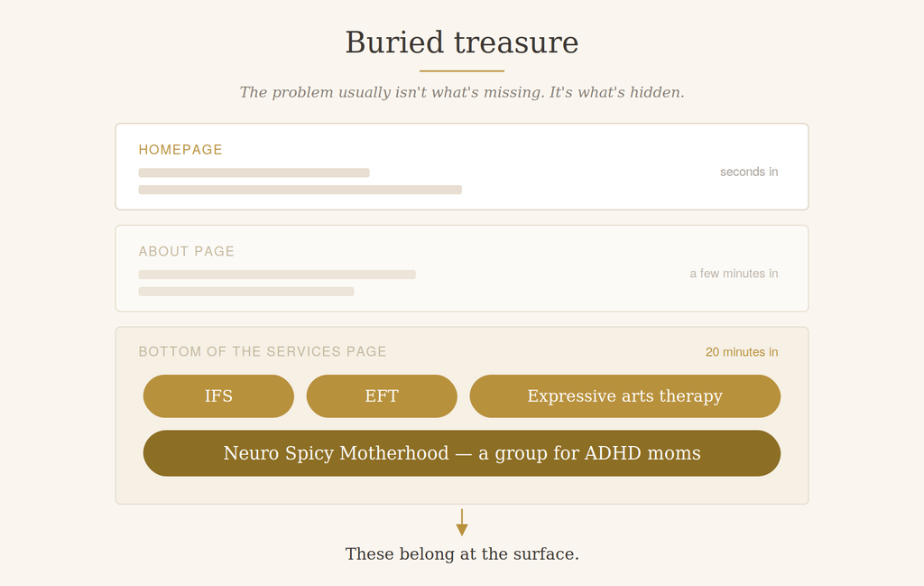Click the italic subtitle about what's hidden

click(x=462, y=93)
